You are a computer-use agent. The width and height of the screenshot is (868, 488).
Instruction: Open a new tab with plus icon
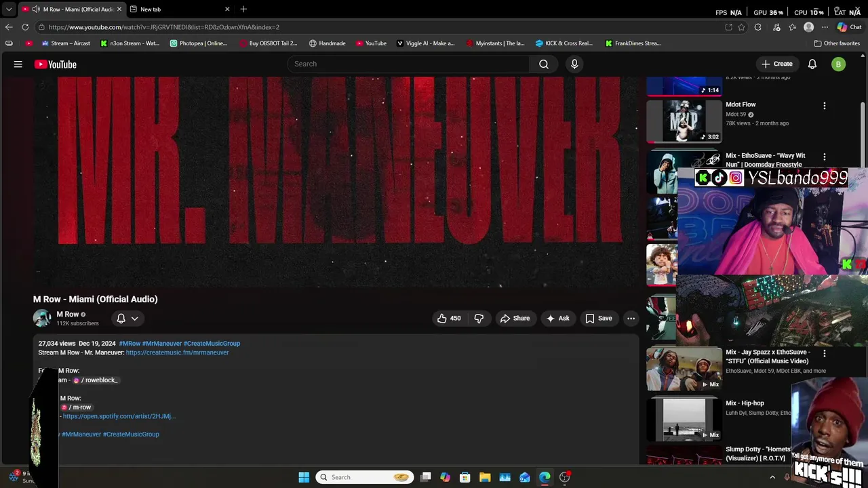[243, 9]
